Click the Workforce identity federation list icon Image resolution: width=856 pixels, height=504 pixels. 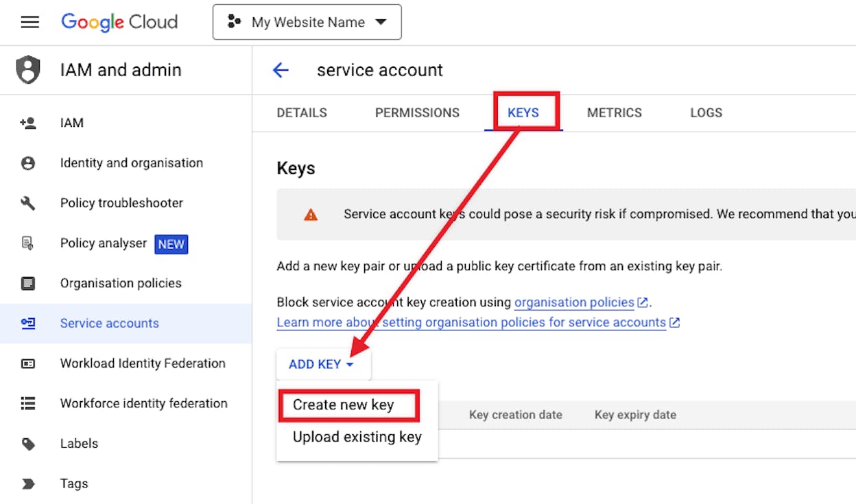click(x=28, y=403)
